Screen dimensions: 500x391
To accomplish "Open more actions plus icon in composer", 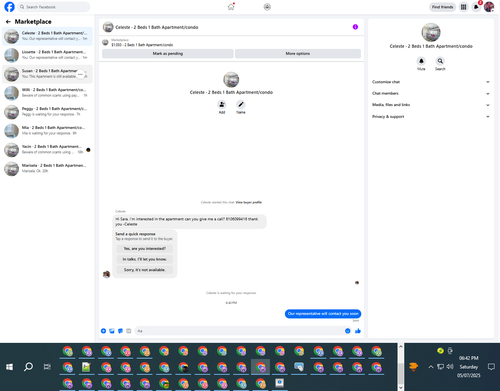I will coord(103,331).
